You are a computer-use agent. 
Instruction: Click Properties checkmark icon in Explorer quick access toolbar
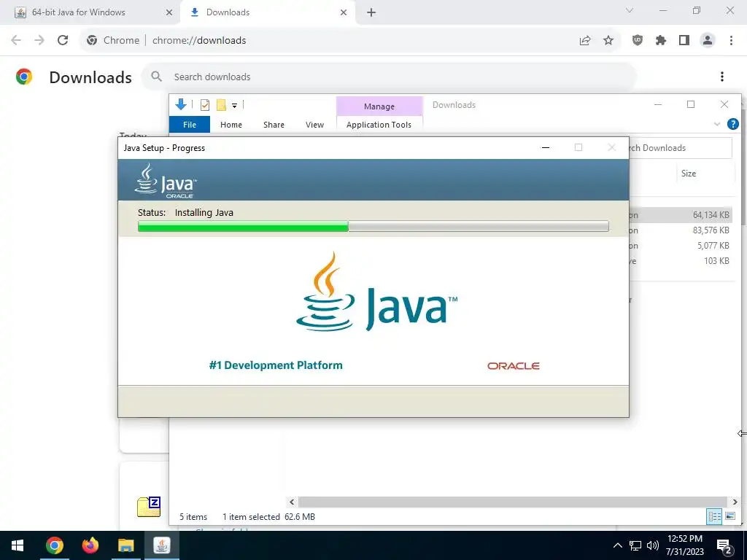point(205,105)
